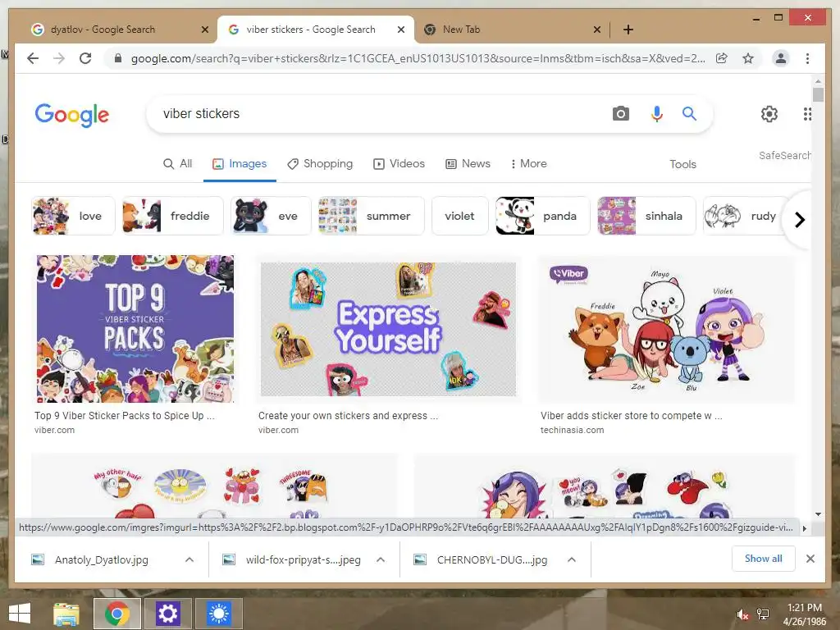
Task: Open wild-fox-pripyat download options arrow
Action: click(381, 559)
